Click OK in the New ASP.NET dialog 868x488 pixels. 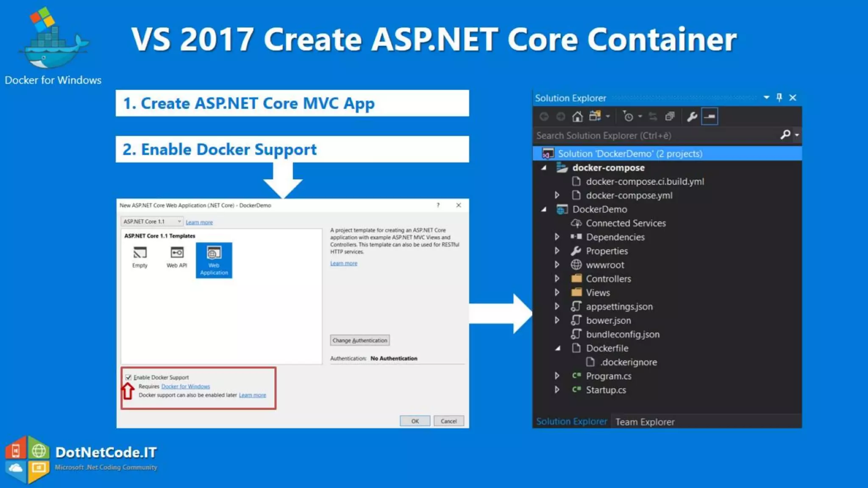click(415, 421)
